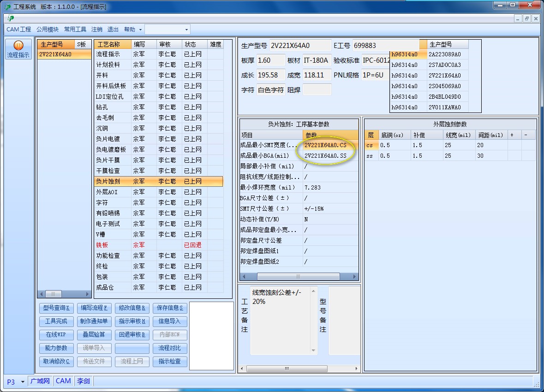This screenshot has height=392, width=544.
Task: Select the 干膜检查 process row
Action: [x=159, y=171]
